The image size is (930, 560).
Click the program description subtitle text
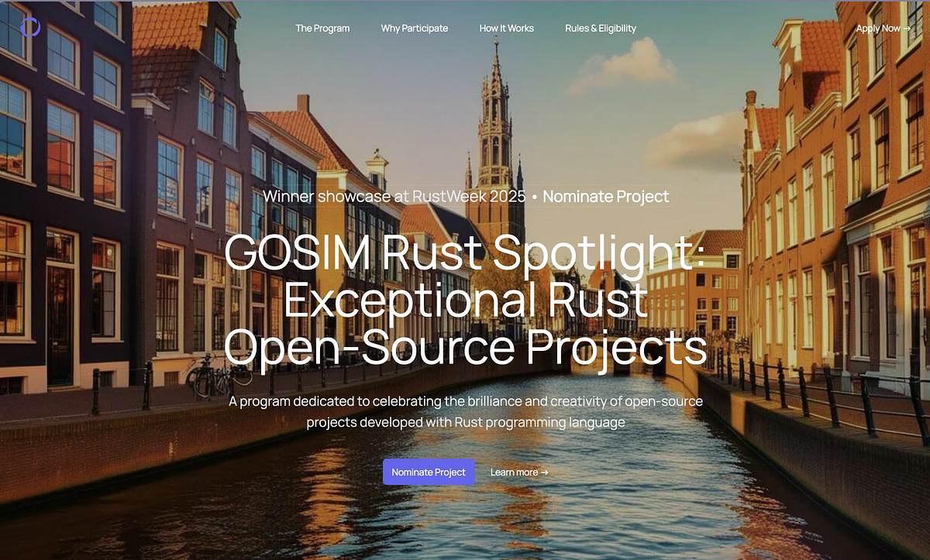[465, 411]
